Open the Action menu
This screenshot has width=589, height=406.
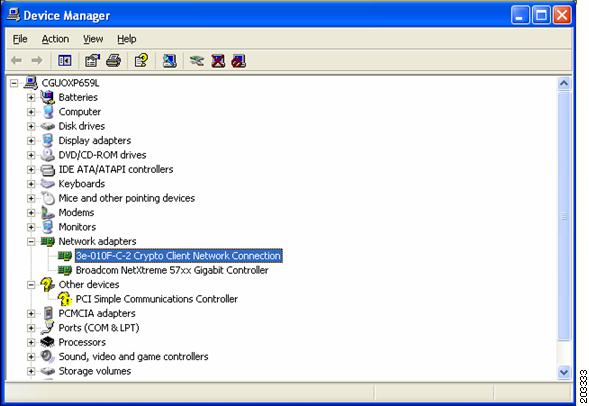point(55,39)
